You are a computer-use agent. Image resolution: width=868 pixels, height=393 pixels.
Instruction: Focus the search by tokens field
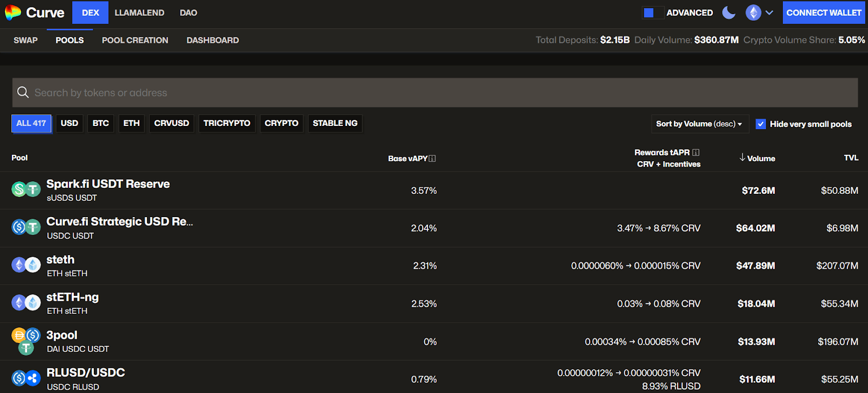point(435,92)
